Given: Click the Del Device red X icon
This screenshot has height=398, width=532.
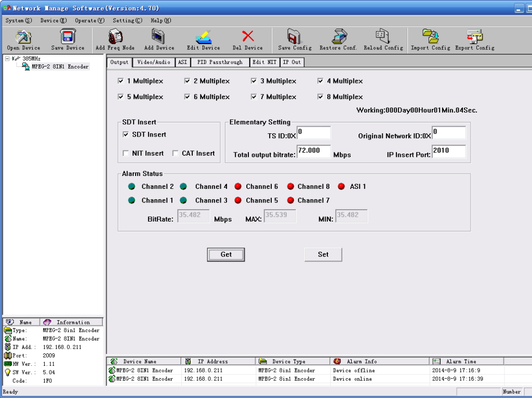Looking at the screenshot, I should point(248,36).
